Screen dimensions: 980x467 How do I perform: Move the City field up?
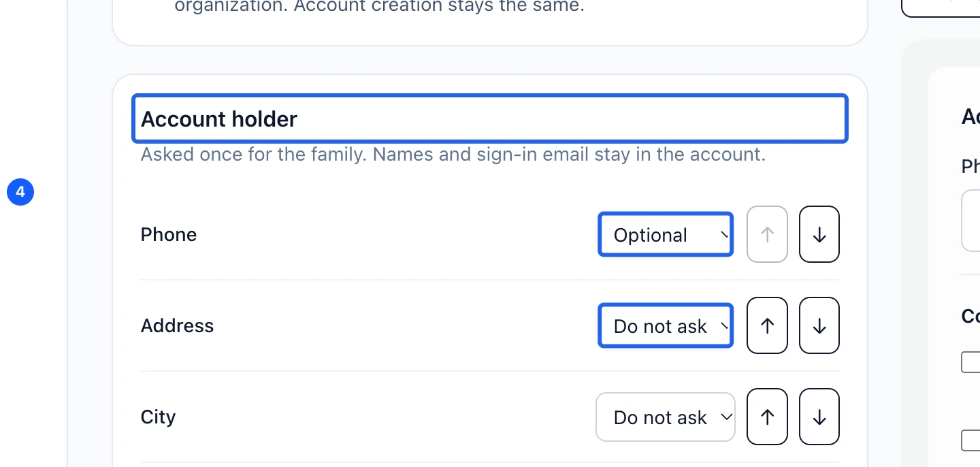[x=768, y=417]
